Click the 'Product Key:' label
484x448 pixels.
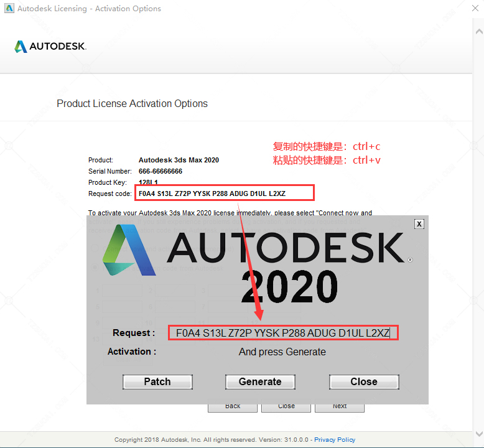tap(108, 182)
